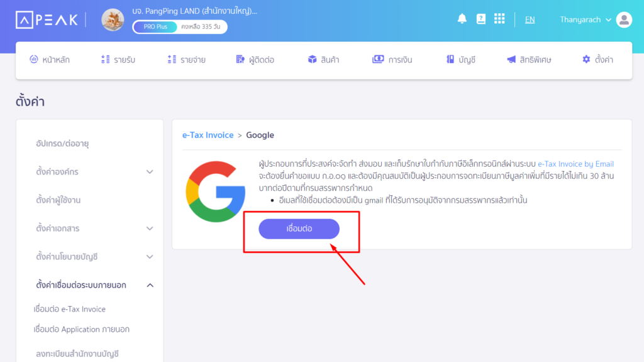
Task: Expand the ตั้งค่าองค์กร chevron
Action: coord(150,172)
